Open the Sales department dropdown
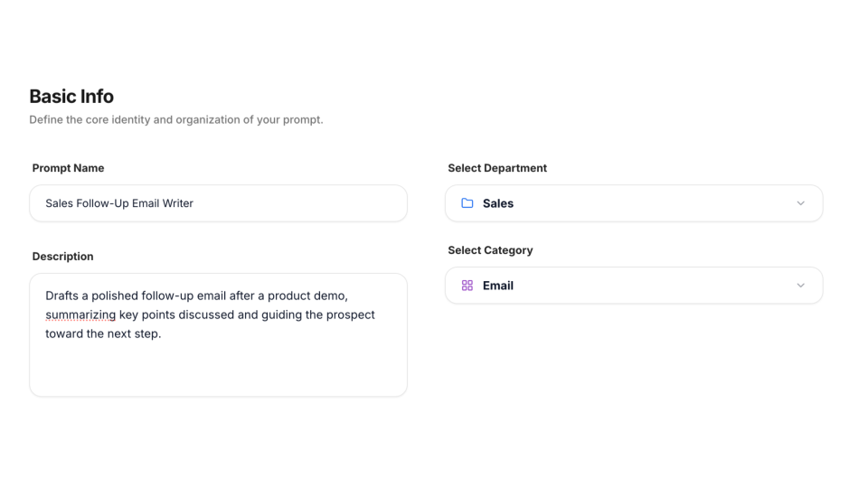 tap(633, 203)
